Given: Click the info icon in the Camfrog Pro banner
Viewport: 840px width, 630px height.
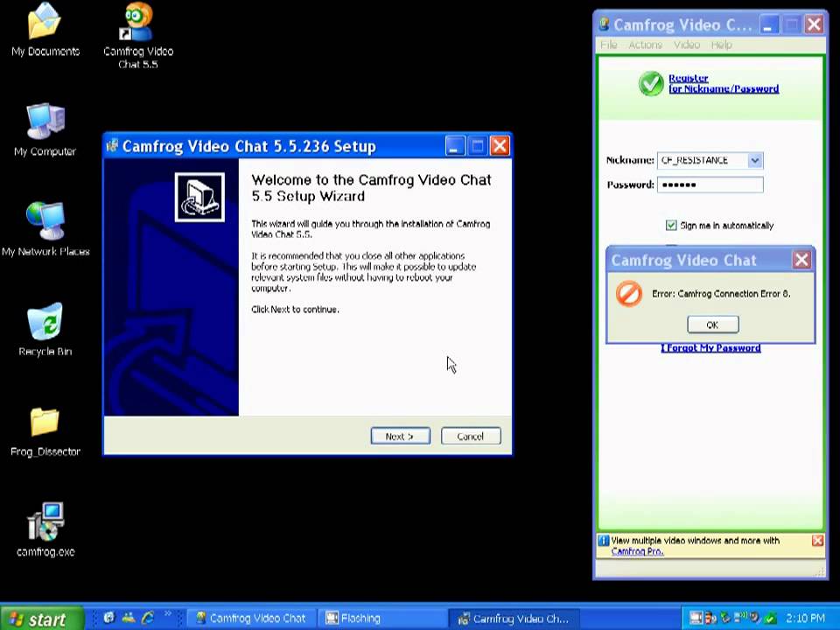Looking at the screenshot, I should tap(604, 541).
